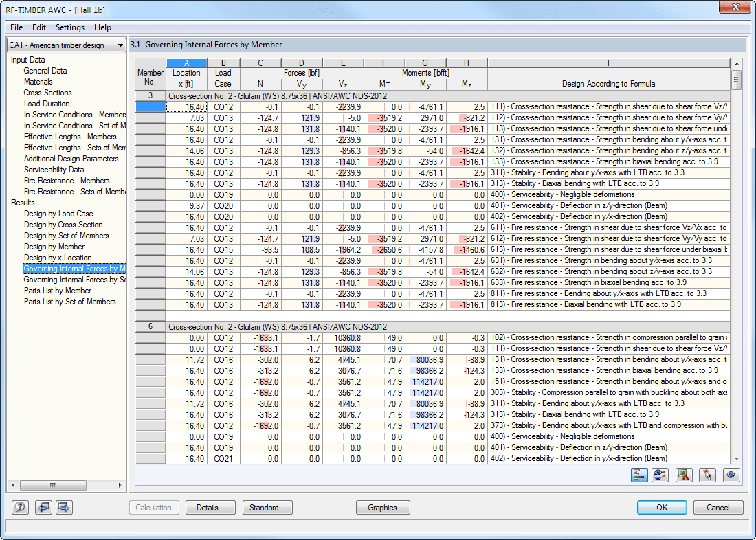Select Load Duration tree item
756x540 pixels.
(47, 104)
